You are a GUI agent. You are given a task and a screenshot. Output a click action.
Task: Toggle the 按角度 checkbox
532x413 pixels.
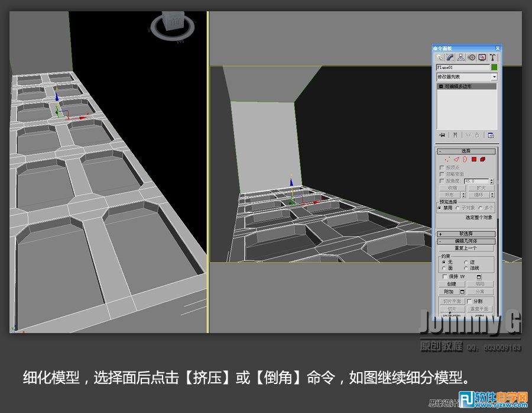(x=442, y=181)
